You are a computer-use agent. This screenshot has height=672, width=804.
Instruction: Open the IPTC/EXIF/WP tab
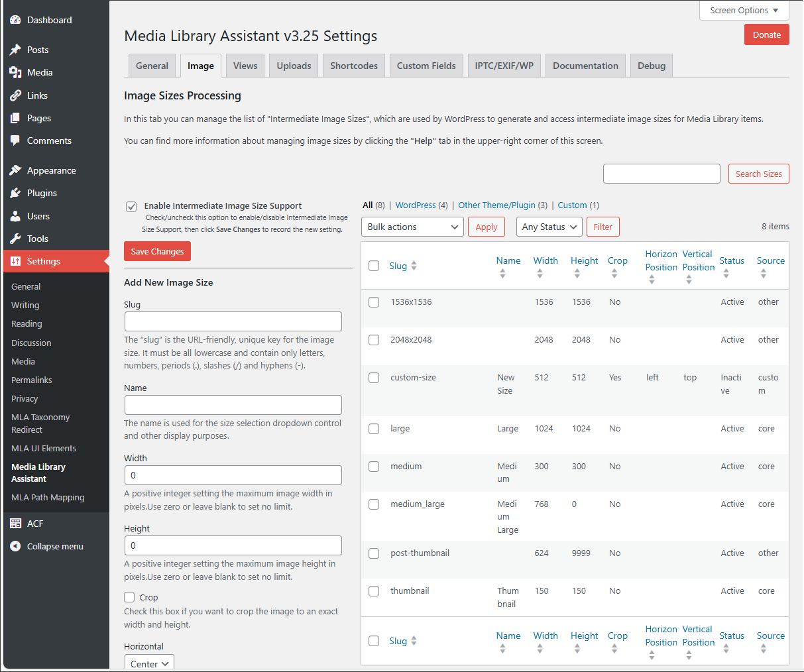click(504, 65)
